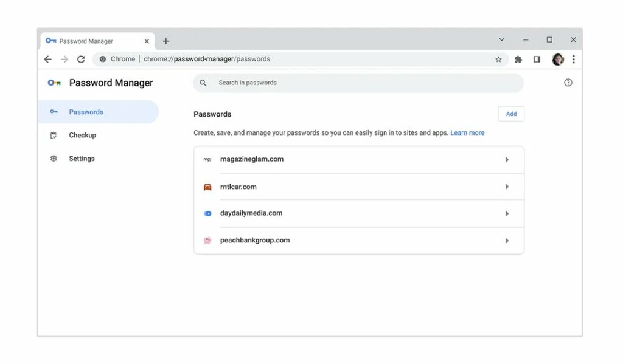Expand the rntlcar.com entry arrow
This screenshot has width=623, height=364.
[507, 187]
